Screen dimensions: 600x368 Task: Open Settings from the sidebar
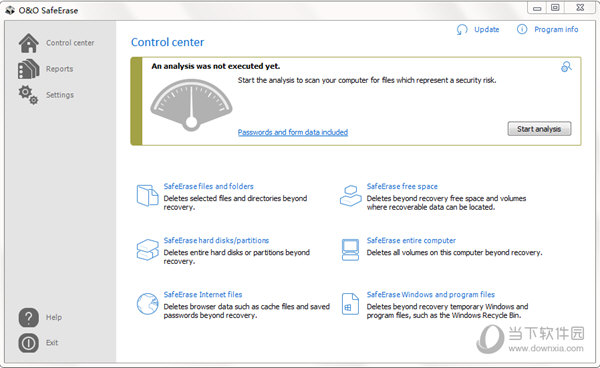coord(60,95)
